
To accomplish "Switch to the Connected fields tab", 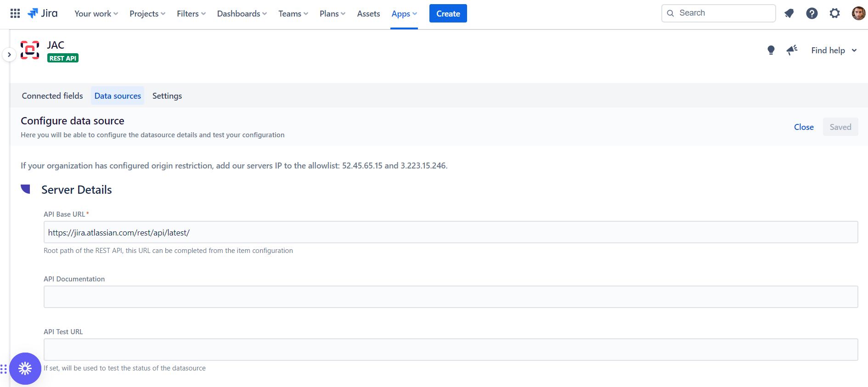I will 52,95.
